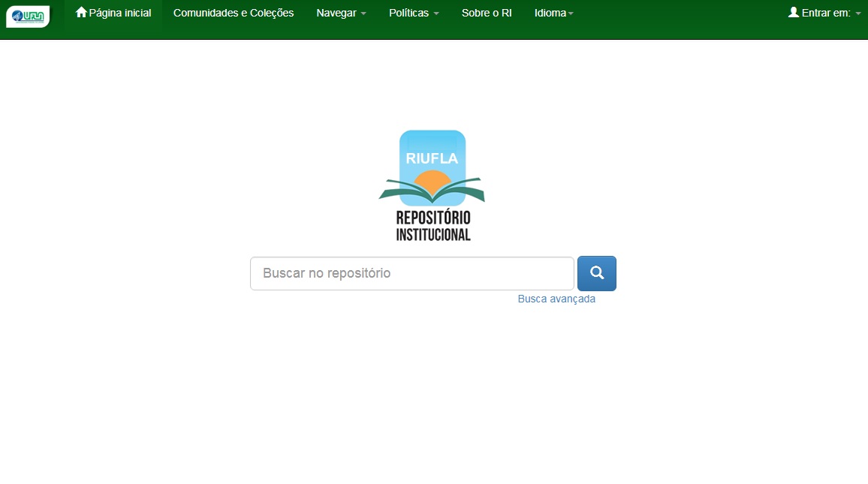Open the Idioma language selector
Image resolution: width=868 pixels, height=484 pixels.
click(550, 13)
